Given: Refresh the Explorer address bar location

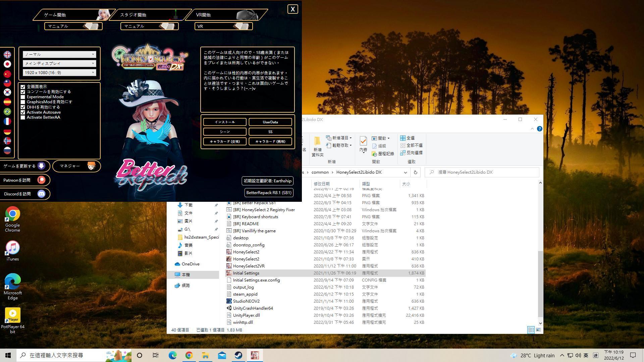Looking at the screenshot, I should [x=415, y=172].
